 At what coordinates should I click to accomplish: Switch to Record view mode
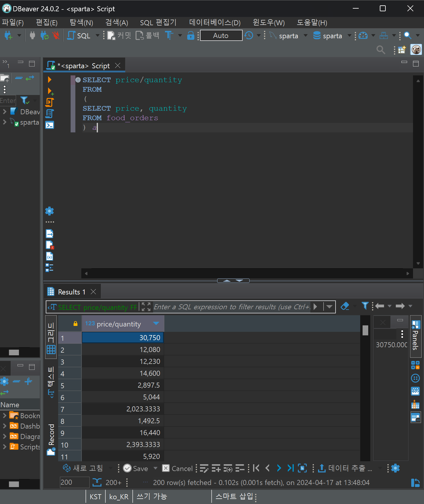[51, 440]
